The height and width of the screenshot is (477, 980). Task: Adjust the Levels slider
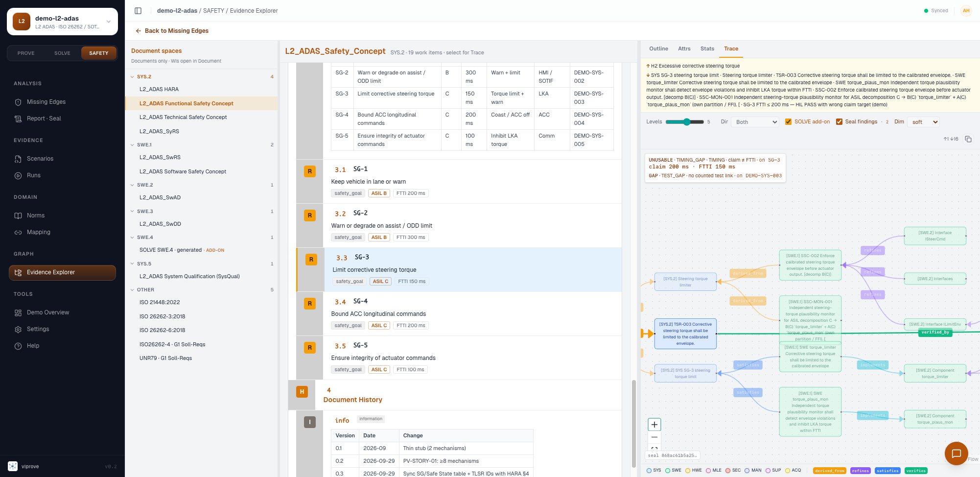tap(685, 122)
